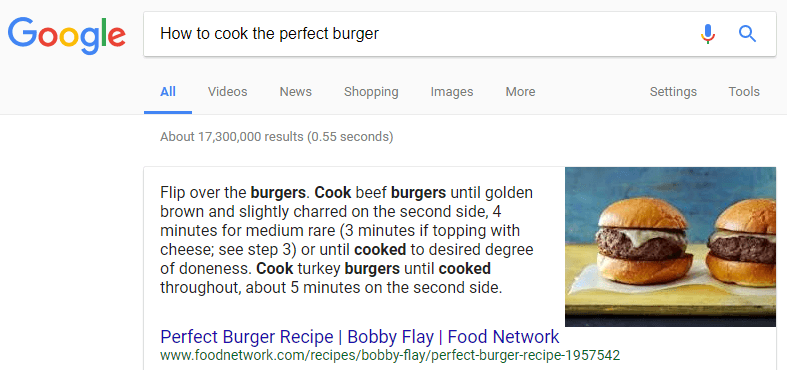
Task: Open the Settings dropdown
Action: 673,92
